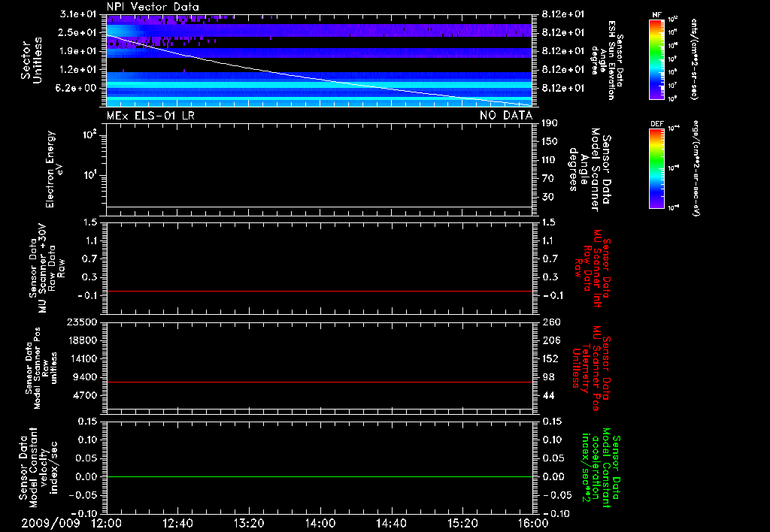Click the 18800 scanner position tick label

coord(82,340)
